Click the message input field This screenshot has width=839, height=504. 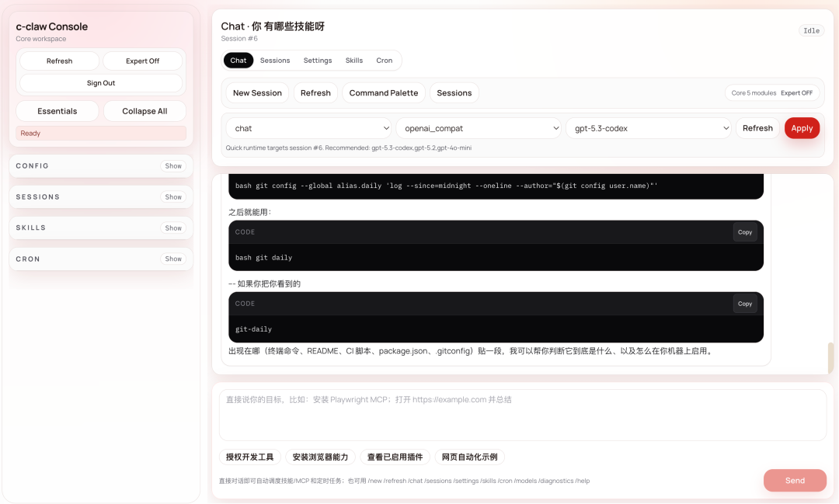click(x=520, y=415)
